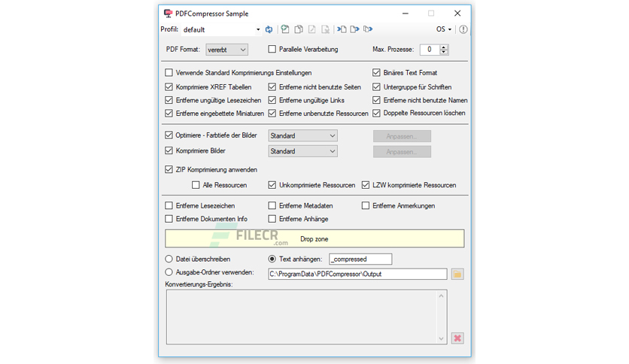Click the red X clear results icon
Viewport: 629px width, 364px height.
coord(457,338)
